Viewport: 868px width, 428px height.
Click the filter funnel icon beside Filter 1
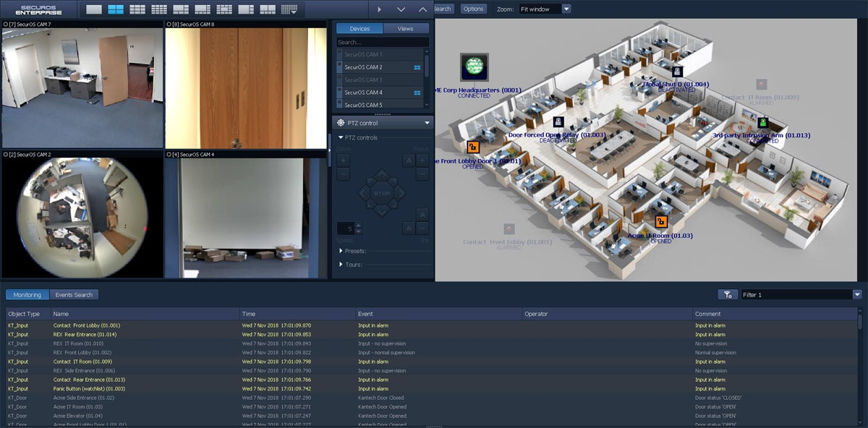pyautogui.click(x=728, y=294)
